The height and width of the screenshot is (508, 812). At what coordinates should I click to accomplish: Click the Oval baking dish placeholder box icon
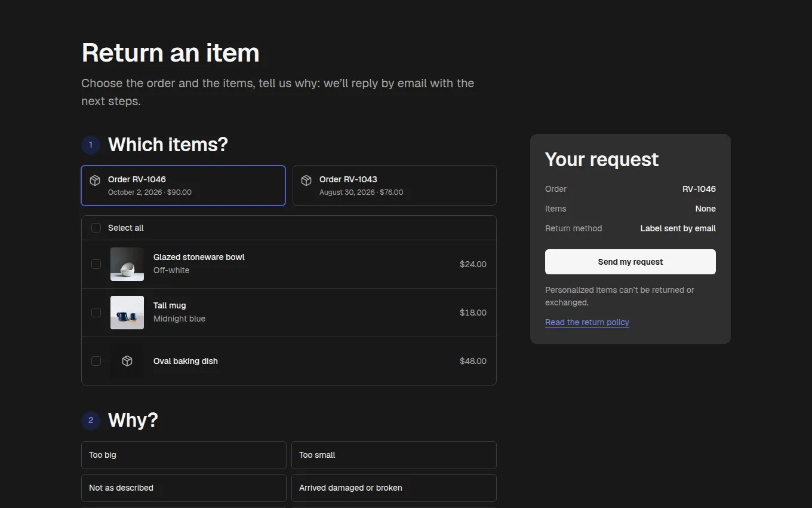click(127, 361)
